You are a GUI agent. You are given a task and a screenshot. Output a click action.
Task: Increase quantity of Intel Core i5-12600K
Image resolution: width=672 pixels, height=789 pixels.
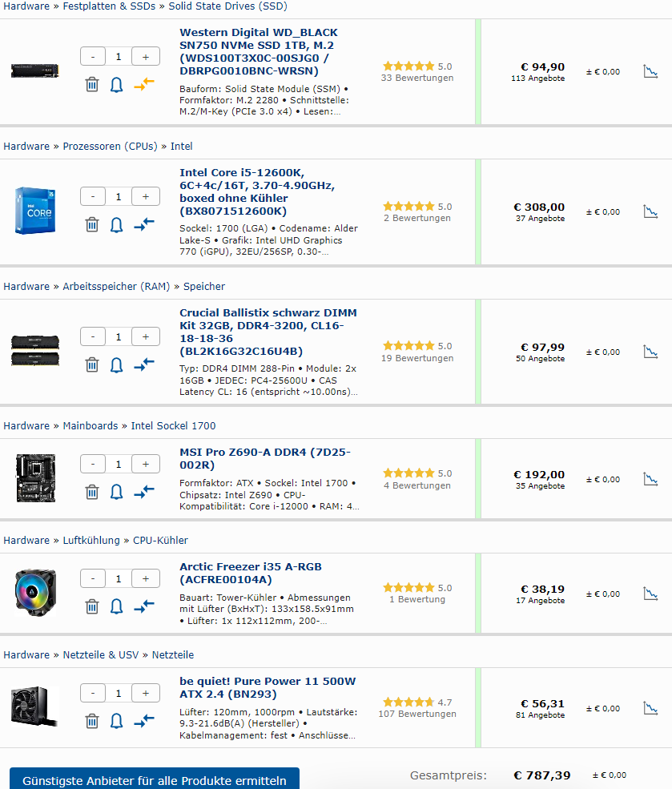click(145, 196)
